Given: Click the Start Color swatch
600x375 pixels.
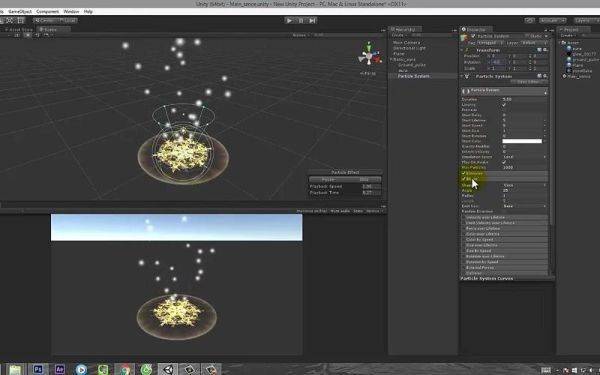Looking at the screenshot, I should pos(522,141).
